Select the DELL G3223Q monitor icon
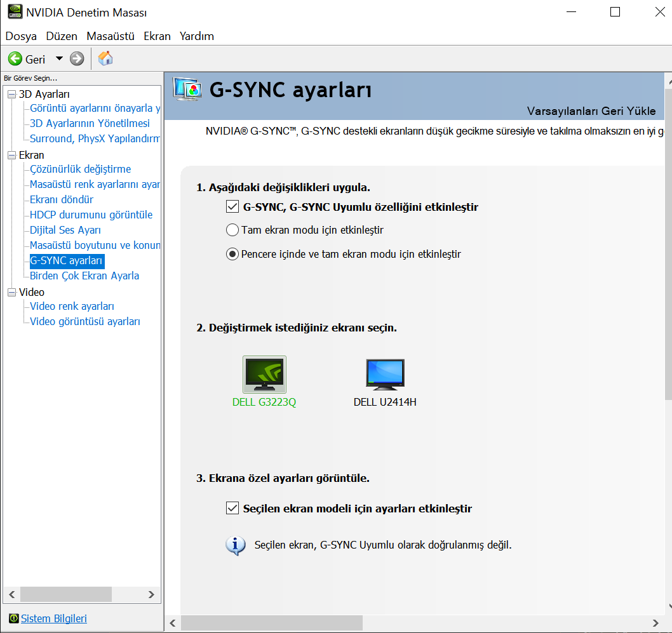This screenshot has width=672, height=633. coord(264,375)
